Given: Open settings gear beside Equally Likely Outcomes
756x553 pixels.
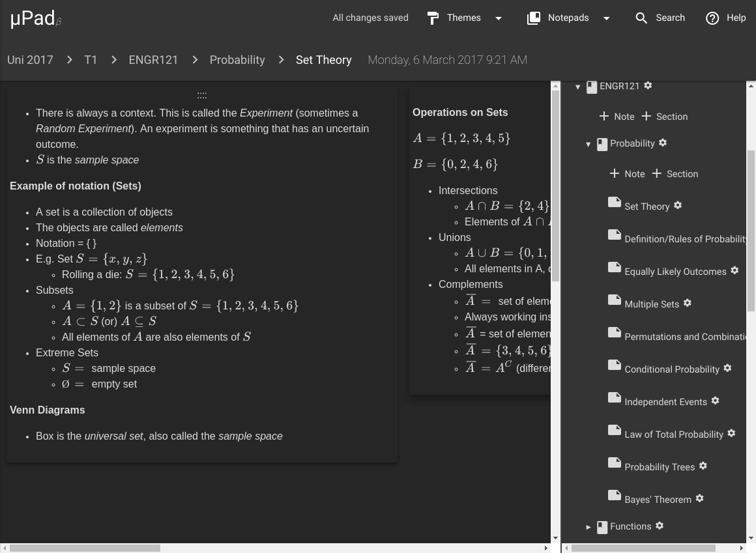Looking at the screenshot, I should (x=734, y=270).
